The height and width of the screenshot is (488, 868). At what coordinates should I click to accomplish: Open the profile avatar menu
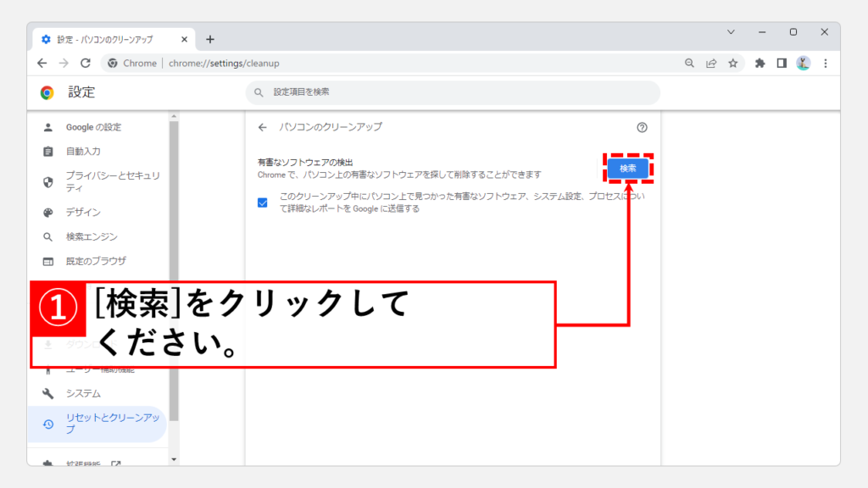coord(803,63)
